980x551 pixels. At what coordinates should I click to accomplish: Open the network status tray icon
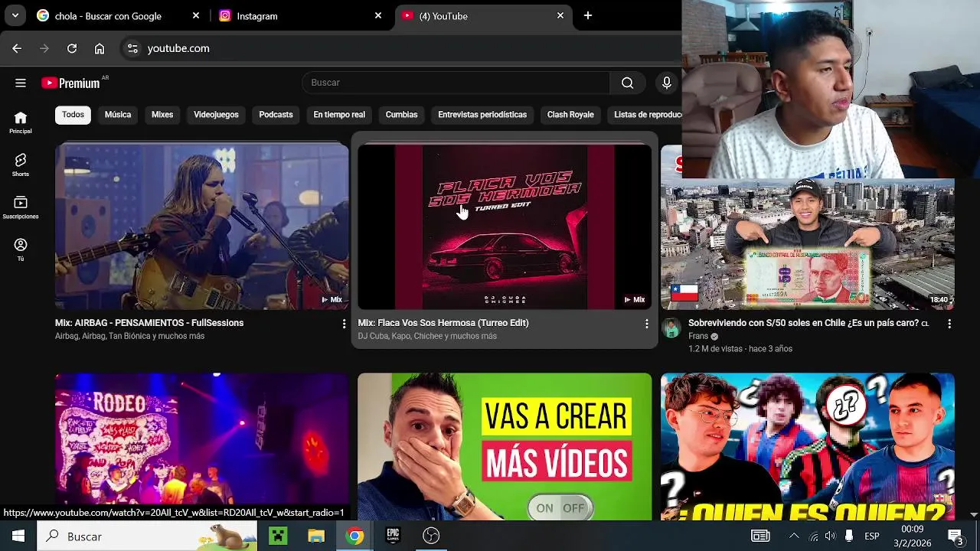[x=813, y=536]
